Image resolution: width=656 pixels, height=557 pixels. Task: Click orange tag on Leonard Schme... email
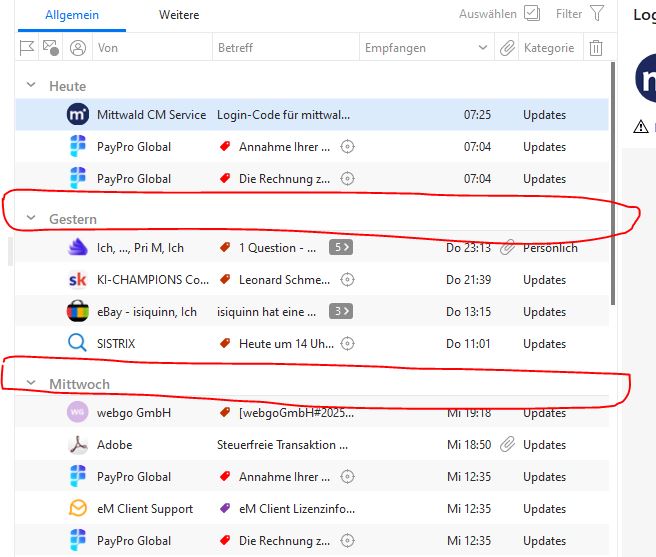point(225,279)
